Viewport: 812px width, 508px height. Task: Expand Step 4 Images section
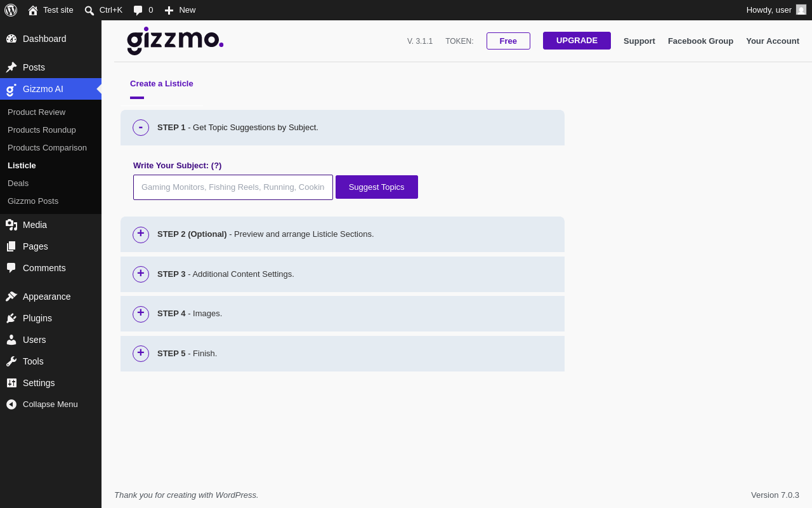141,314
